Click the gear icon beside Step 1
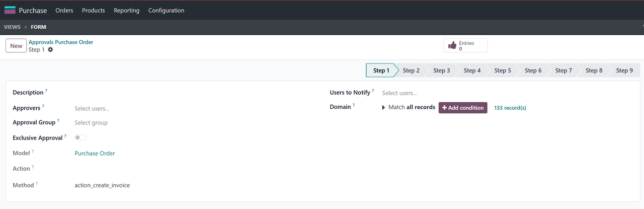Screen dimensions: 644x209 pyautogui.click(x=50, y=50)
